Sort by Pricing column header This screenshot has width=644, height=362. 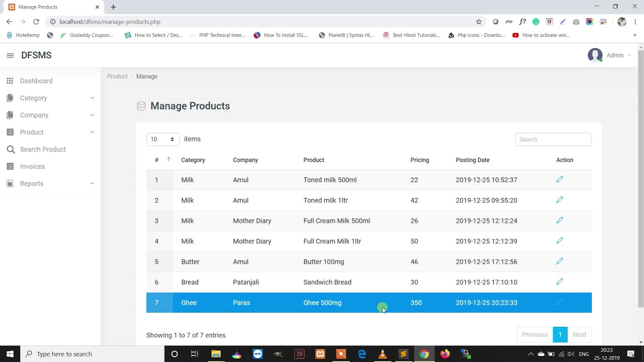point(420,160)
